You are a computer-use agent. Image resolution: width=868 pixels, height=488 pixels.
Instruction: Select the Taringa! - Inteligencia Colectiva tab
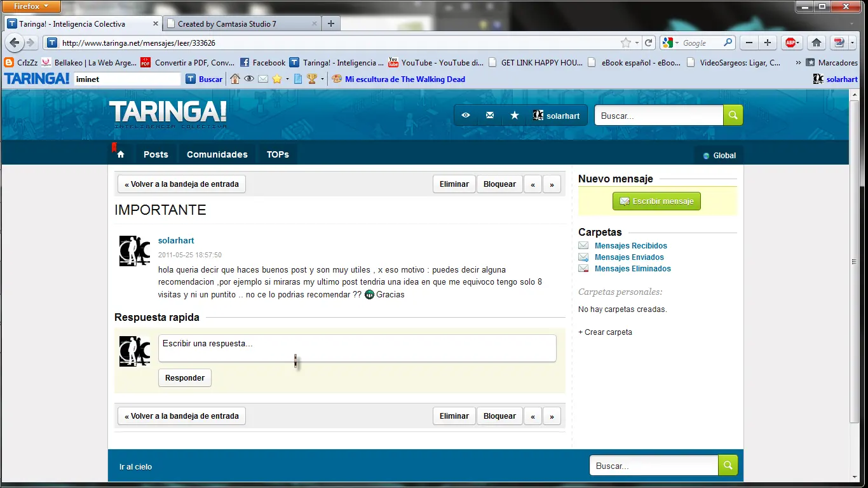(83, 24)
